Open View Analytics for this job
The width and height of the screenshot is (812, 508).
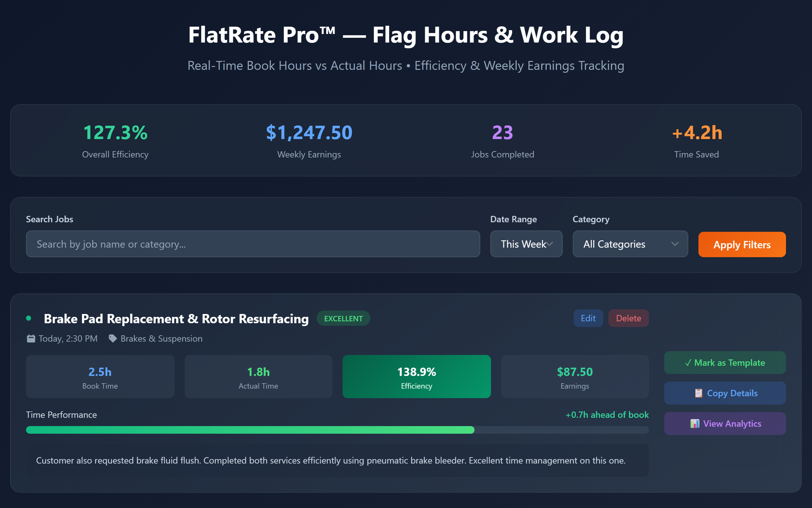[725, 424]
